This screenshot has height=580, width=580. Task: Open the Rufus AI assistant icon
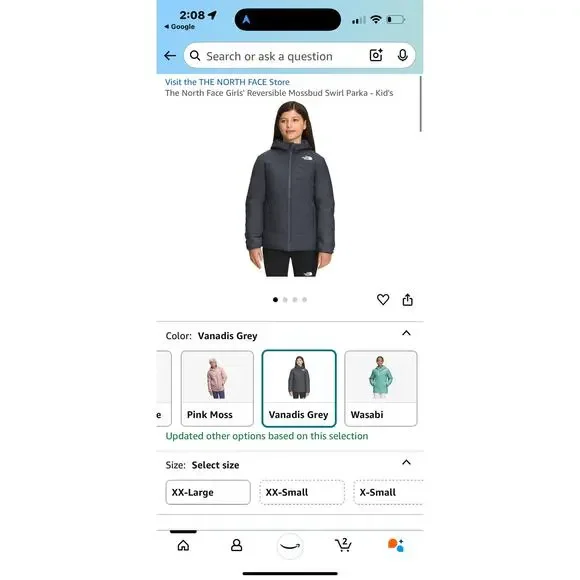point(395,545)
